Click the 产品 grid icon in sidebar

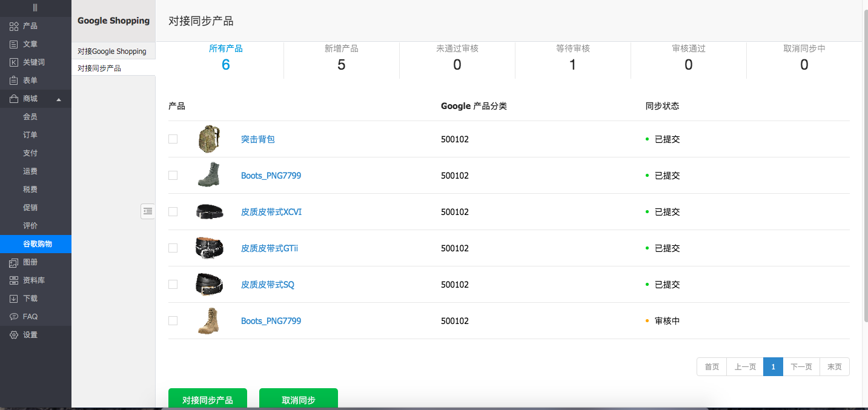pyautogui.click(x=14, y=26)
